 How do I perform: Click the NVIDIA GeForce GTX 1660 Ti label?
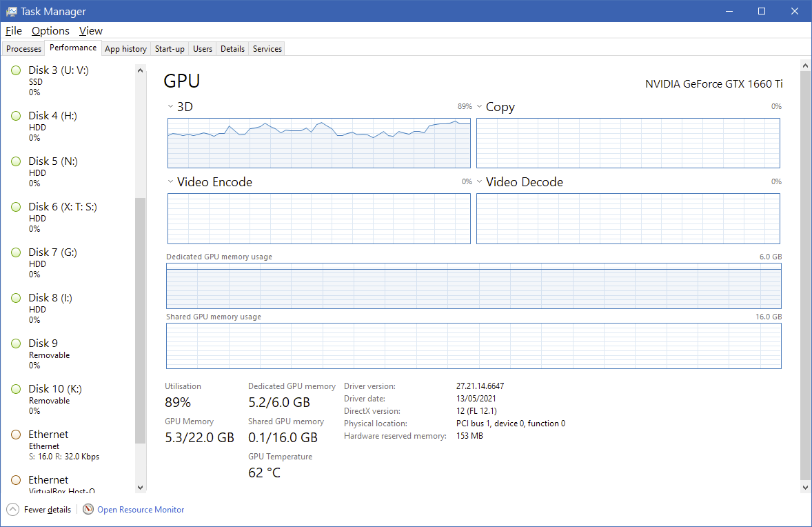pos(713,84)
